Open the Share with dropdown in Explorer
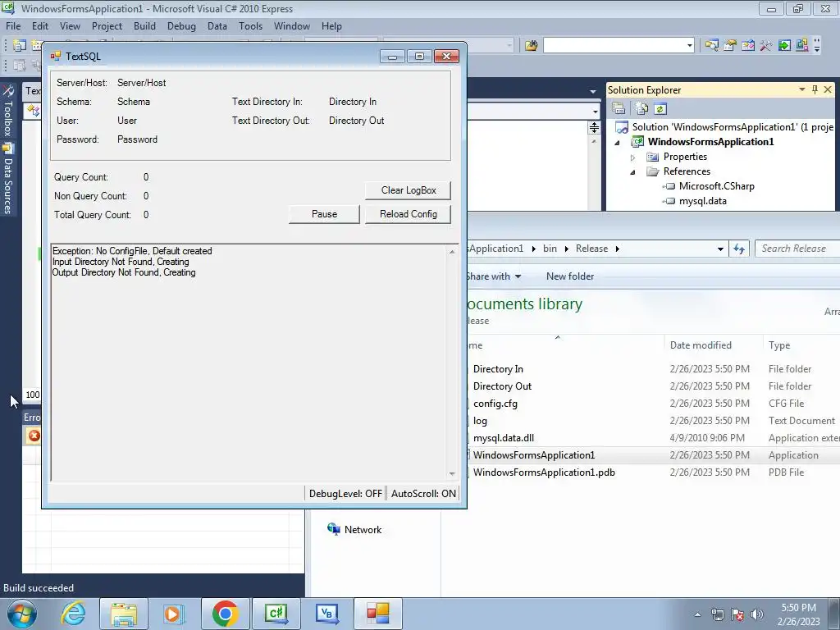 pos(493,276)
